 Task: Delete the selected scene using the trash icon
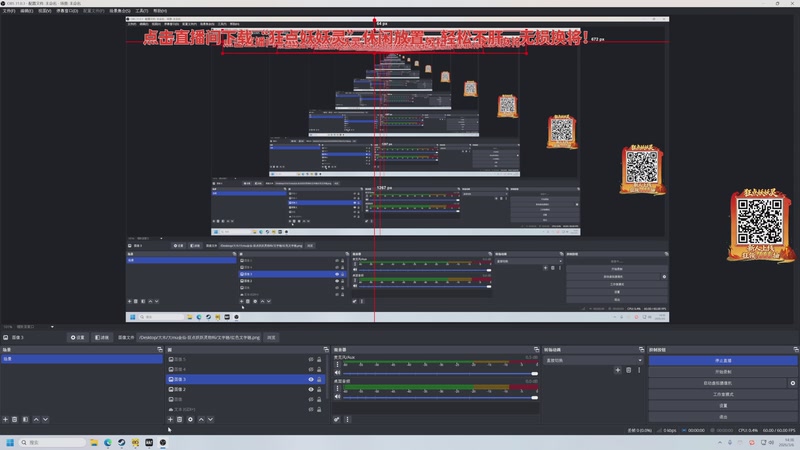15,419
